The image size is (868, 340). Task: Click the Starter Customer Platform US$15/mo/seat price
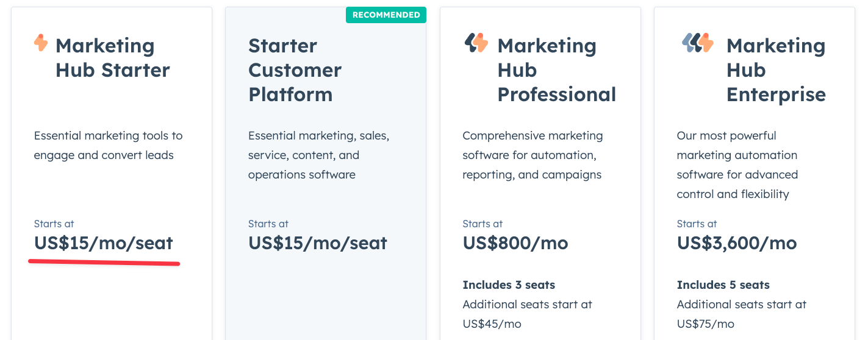318,243
